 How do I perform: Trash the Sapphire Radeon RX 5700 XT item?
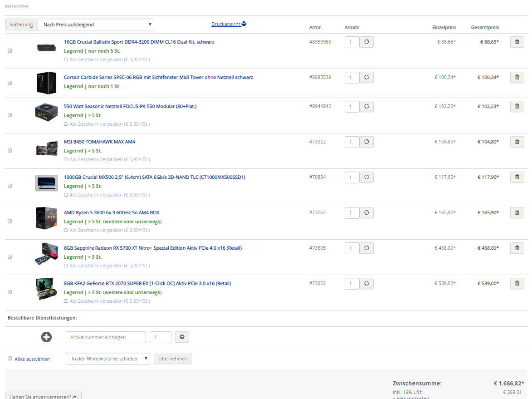[517, 248]
